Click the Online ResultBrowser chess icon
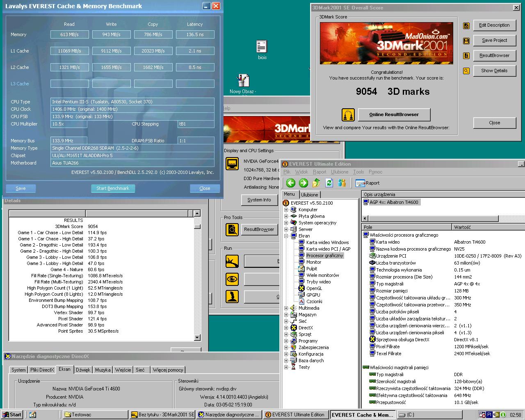Screen dimensions: 525x420 click(348, 115)
